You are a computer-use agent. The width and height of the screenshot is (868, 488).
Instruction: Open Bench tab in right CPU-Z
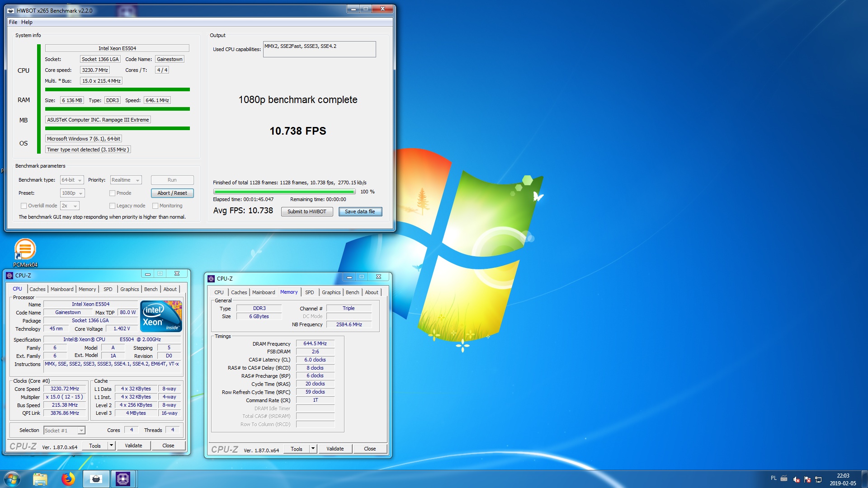pyautogui.click(x=353, y=292)
